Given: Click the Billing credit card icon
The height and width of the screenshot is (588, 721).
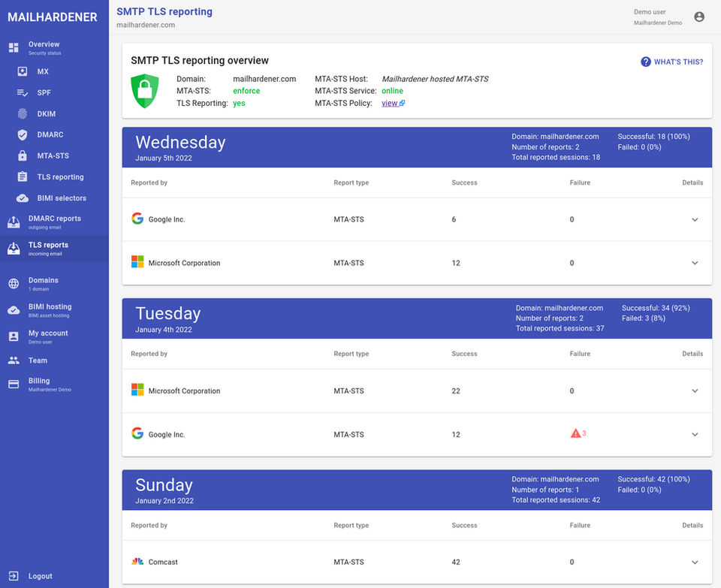Looking at the screenshot, I should 14,384.
